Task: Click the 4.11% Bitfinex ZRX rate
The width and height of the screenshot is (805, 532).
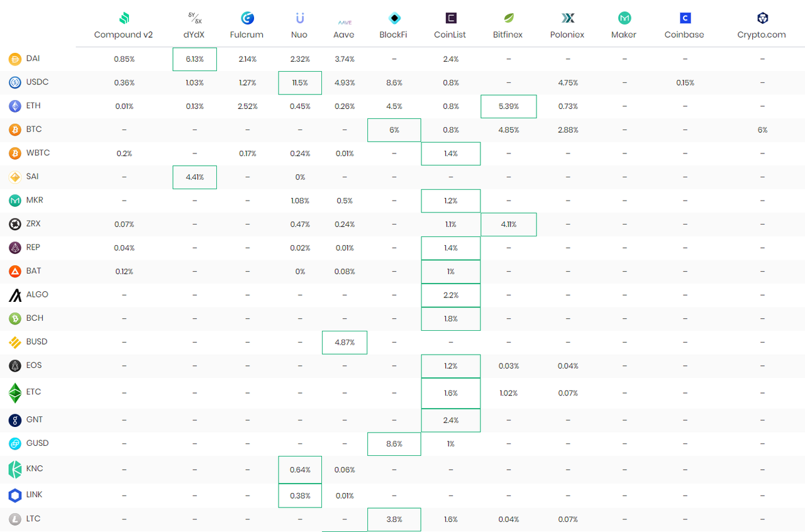Action: tap(508, 224)
